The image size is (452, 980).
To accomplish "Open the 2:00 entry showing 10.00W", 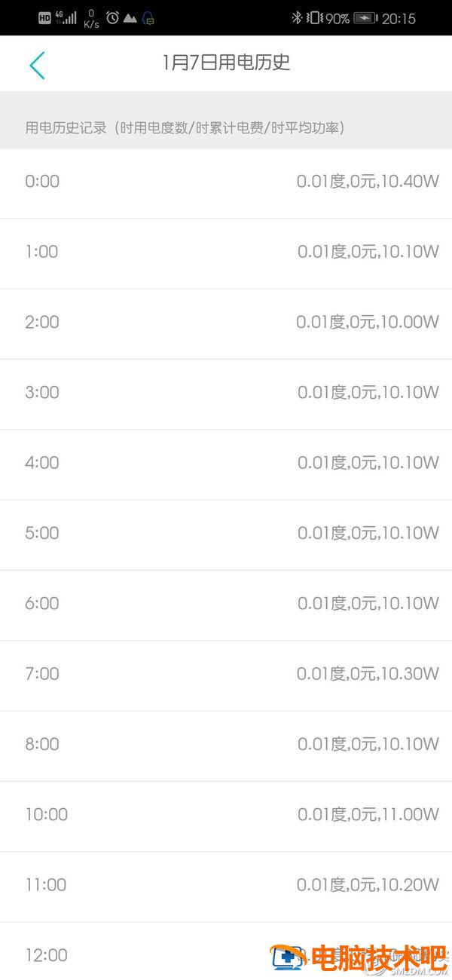I will pyautogui.click(x=226, y=323).
